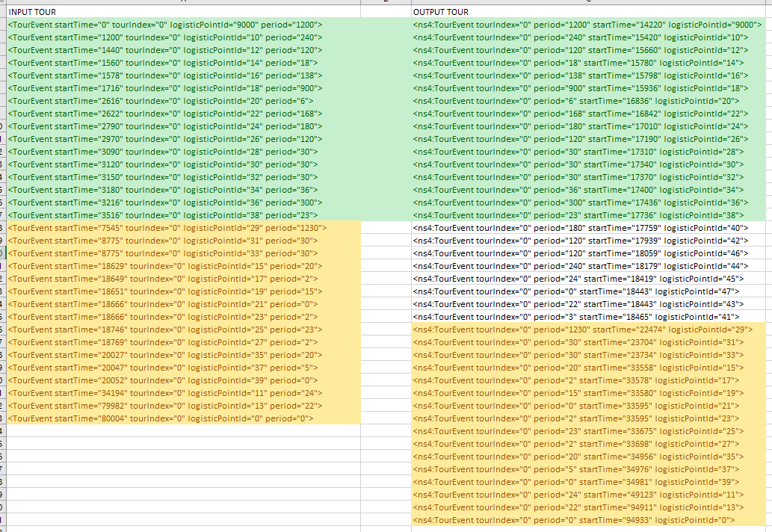Select yellow output cell with startTime="22474"
This screenshot has height=532, width=772.
tap(590, 330)
